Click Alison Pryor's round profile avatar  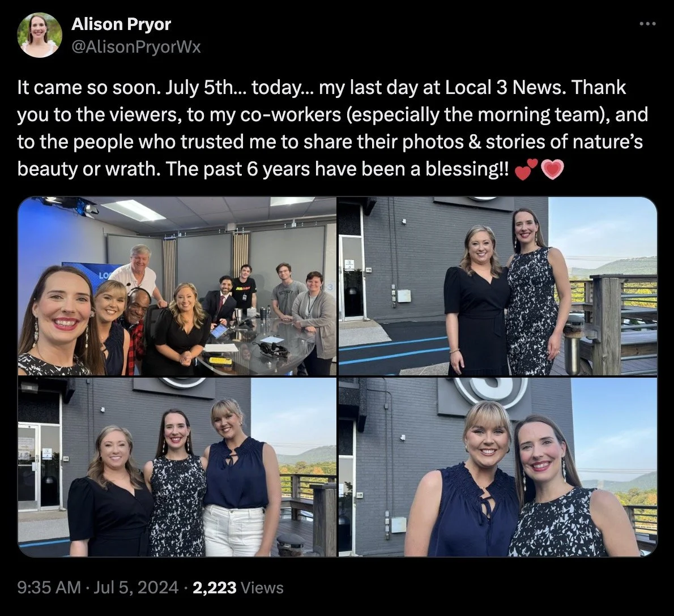[x=40, y=35]
